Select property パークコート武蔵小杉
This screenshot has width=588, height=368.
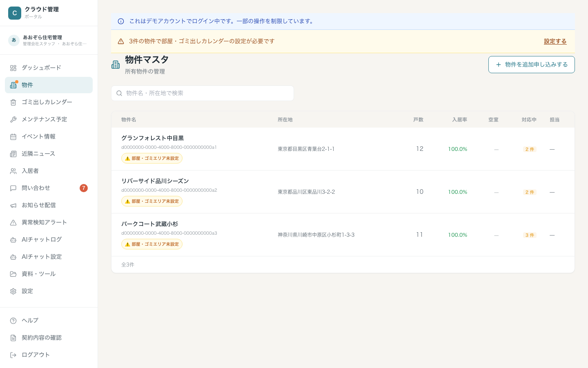coord(150,224)
